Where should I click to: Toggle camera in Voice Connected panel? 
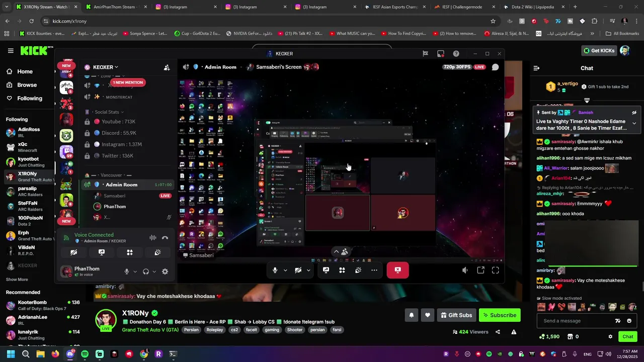coord(73,252)
